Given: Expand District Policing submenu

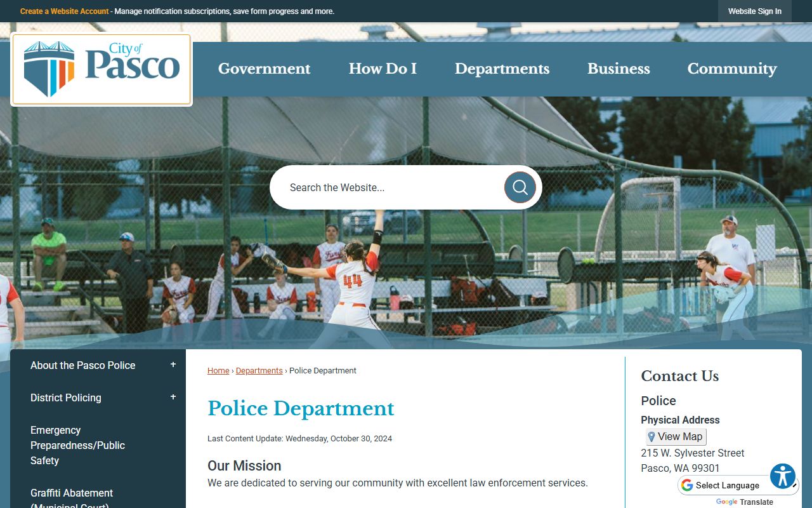Looking at the screenshot, I should pyautogui.click(x=173, y=397).
